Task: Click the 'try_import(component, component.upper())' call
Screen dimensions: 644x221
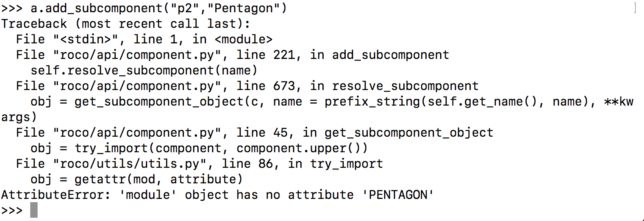Action: point(221,148)
